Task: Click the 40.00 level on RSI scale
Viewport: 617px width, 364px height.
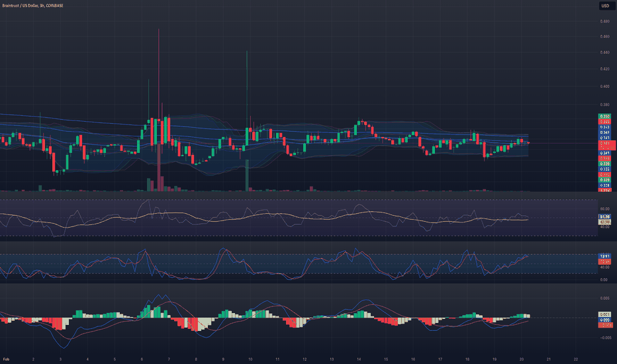Action: point(605,227)
